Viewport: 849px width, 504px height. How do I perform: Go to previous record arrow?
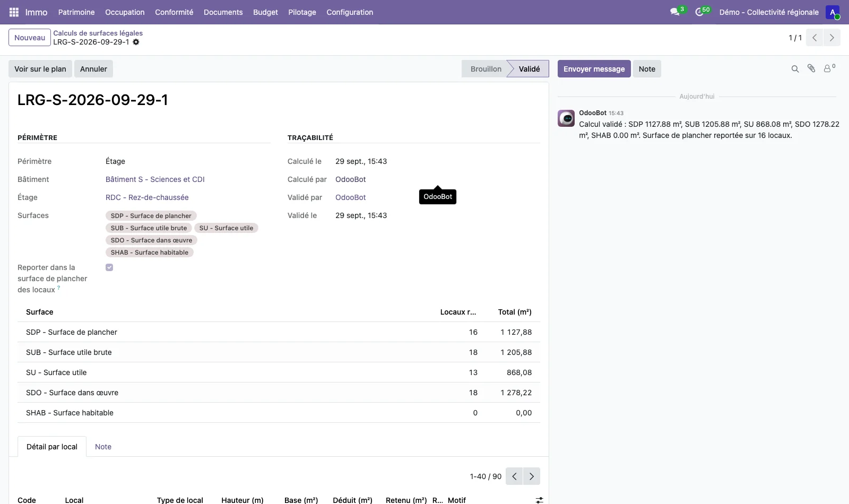tap(815, 38)
